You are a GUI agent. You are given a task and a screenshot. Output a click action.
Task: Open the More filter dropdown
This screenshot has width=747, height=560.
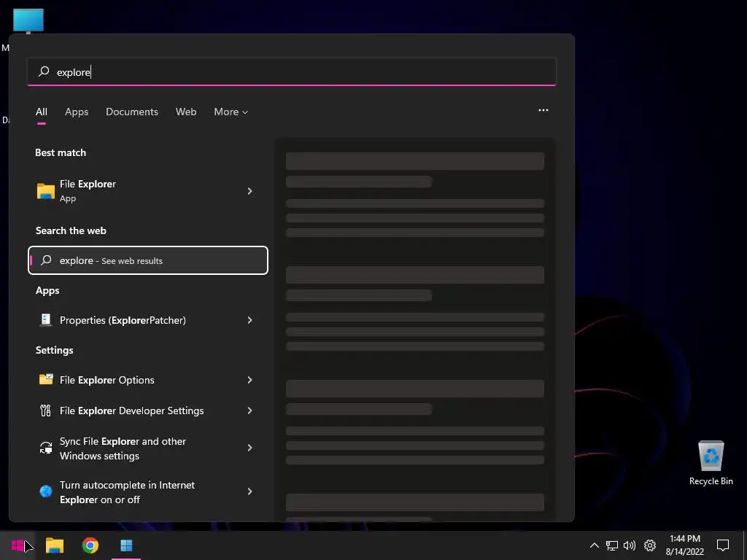(231, 112)
